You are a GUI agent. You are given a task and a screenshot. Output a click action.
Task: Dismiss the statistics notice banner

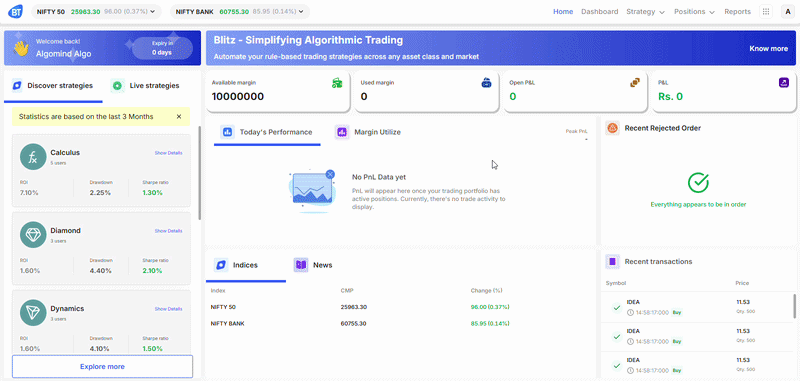point(179,117)
